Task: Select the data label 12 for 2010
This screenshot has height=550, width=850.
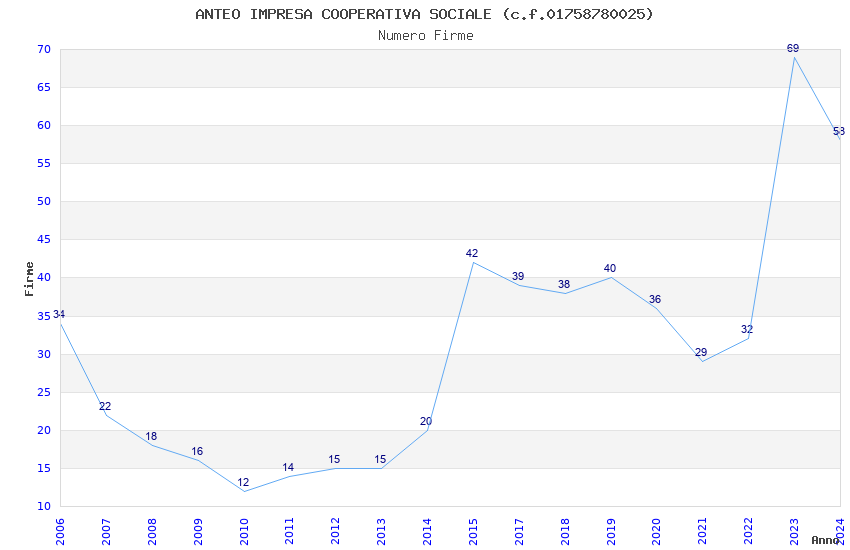Action: click(243, 482)
